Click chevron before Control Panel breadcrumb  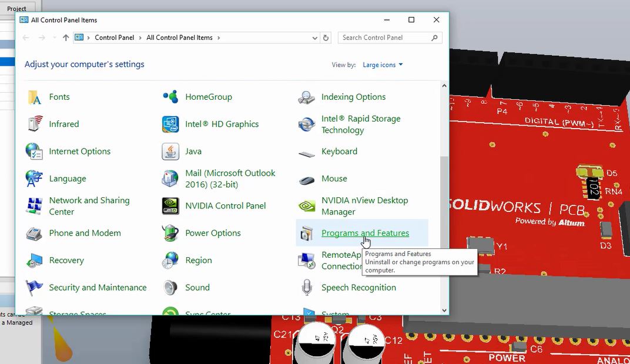coord(88,38)
